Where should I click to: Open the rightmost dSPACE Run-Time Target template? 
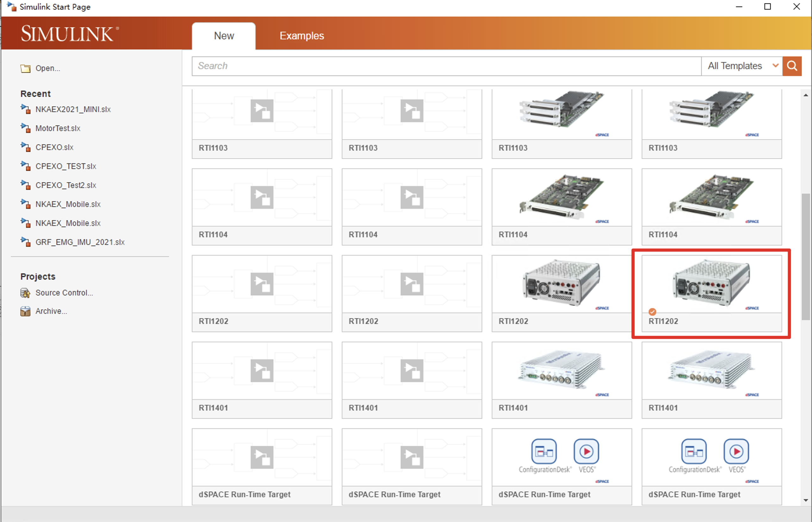(712, 467)
